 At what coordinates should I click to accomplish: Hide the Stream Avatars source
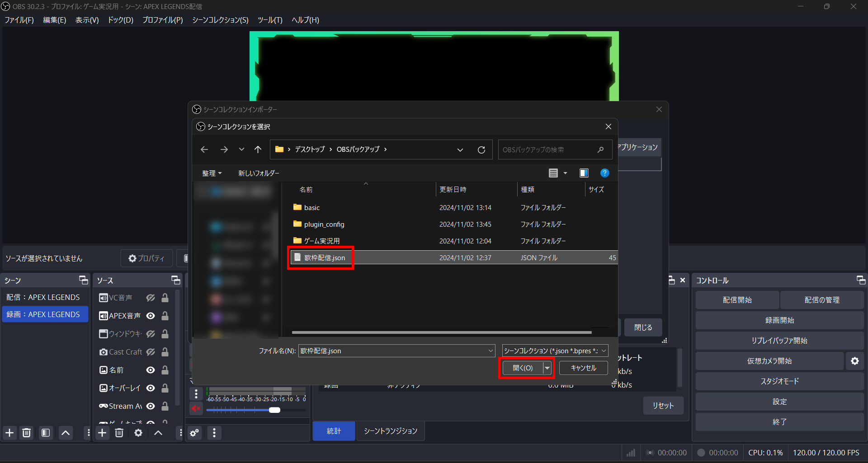(x=151, y=406)
